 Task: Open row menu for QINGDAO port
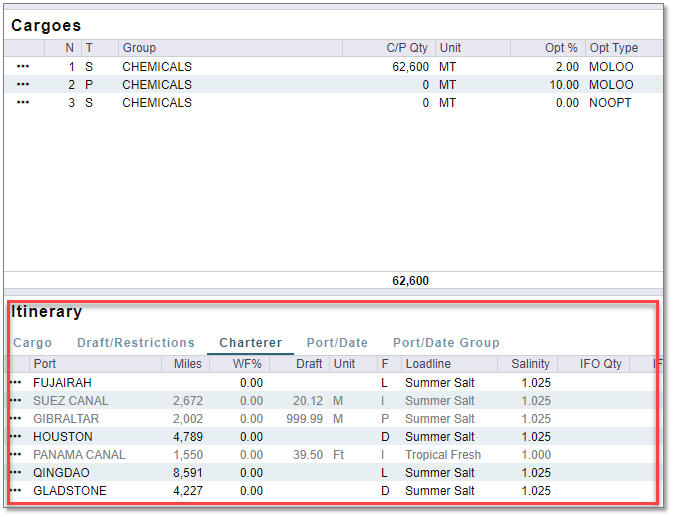15,473
